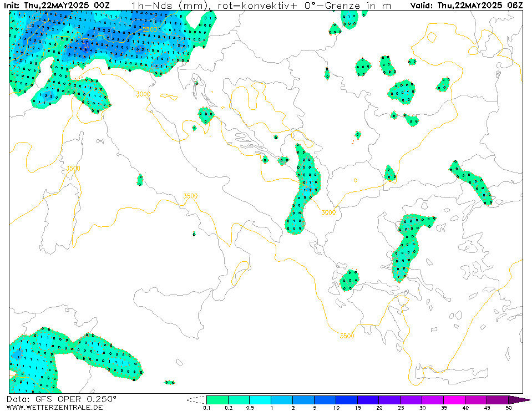Screen dimensions: 532x411
Task: Click the '3500' contour label near Corsica
Action: tap(73, 168)
